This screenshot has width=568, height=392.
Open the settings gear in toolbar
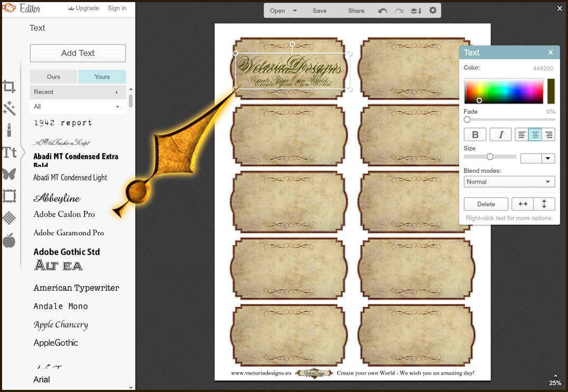point(433,11)
